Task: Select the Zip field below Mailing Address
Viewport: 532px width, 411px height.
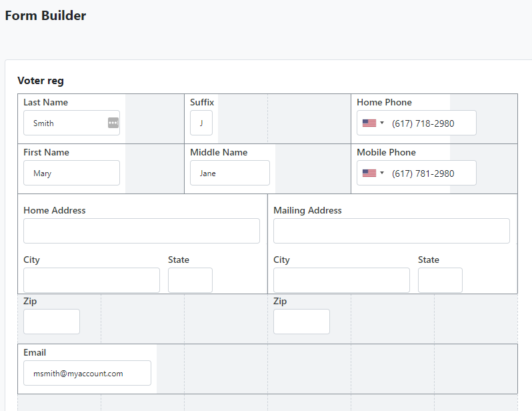Action: coord(301,322)
